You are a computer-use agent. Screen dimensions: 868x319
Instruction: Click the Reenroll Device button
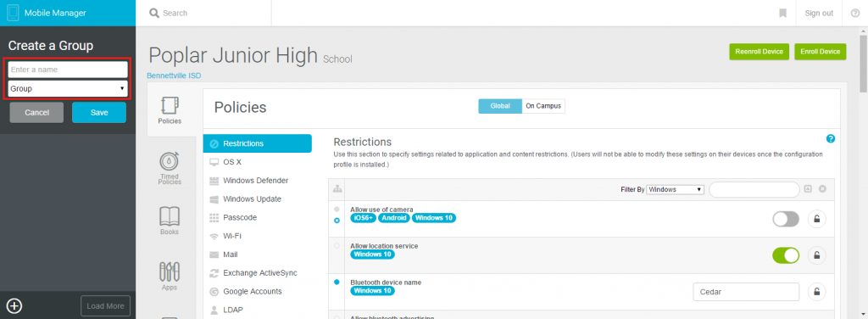coord(759,52)
